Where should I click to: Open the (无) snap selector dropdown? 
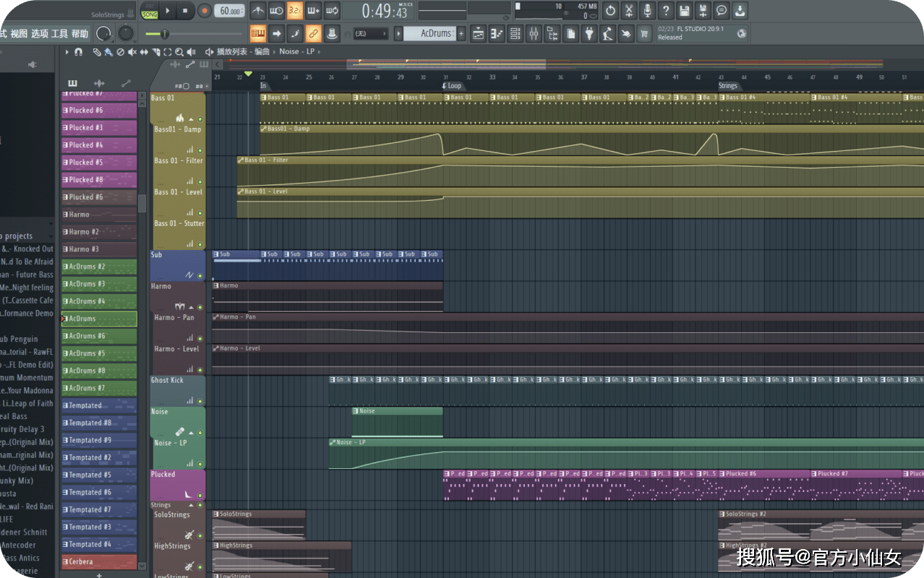coord(370,33)
